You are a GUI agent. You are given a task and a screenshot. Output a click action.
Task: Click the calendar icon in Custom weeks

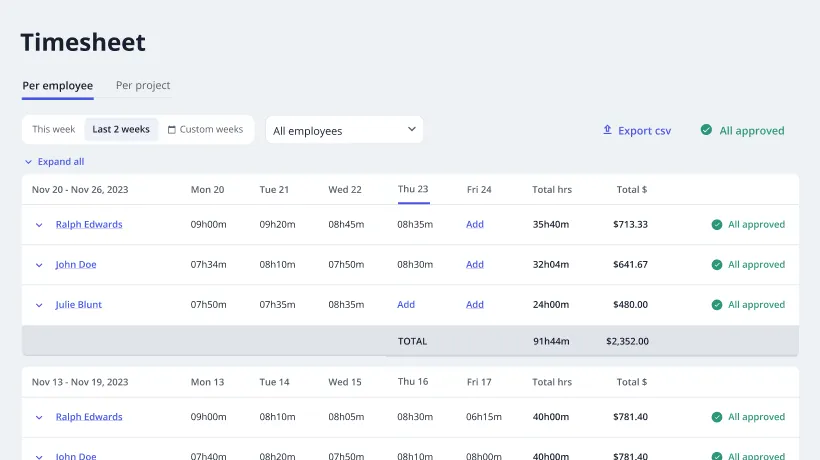(x=172, y=130)
